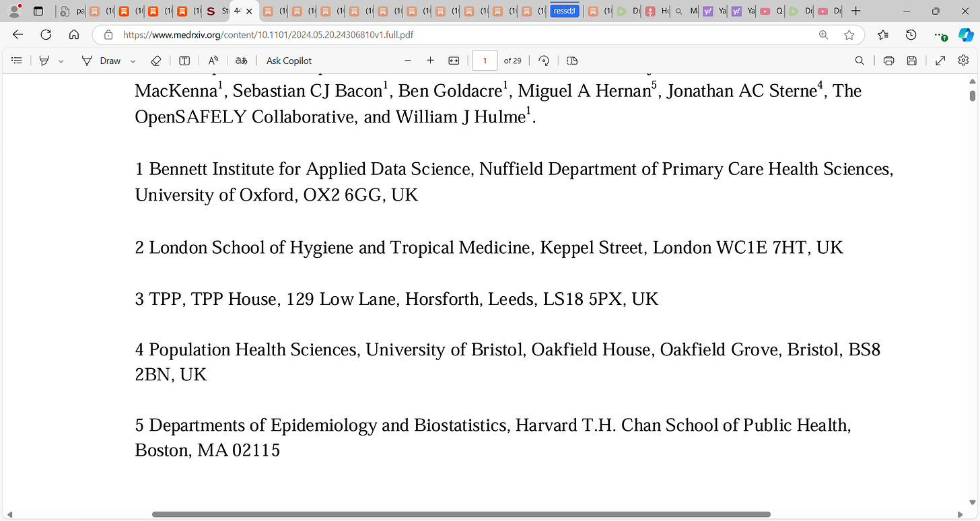Open the Translate tool
This screenshot has width=980, height=521.
point(241,61)
